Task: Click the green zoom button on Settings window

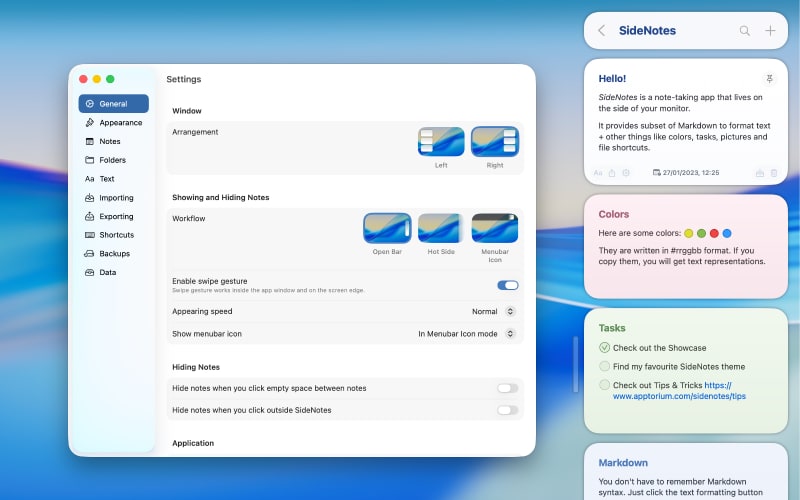Action: click(x=110, y=79)
